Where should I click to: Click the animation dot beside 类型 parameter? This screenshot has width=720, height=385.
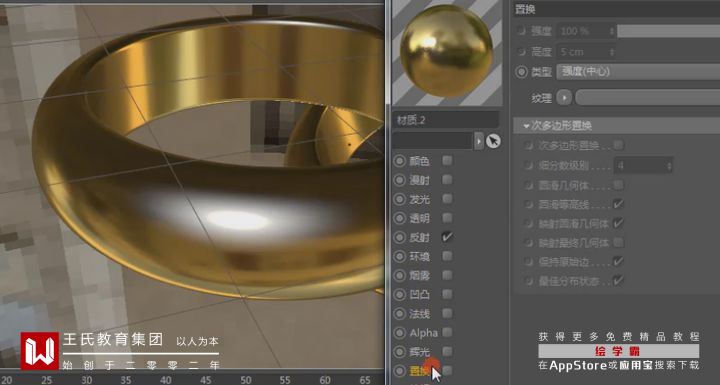point(521,72)
